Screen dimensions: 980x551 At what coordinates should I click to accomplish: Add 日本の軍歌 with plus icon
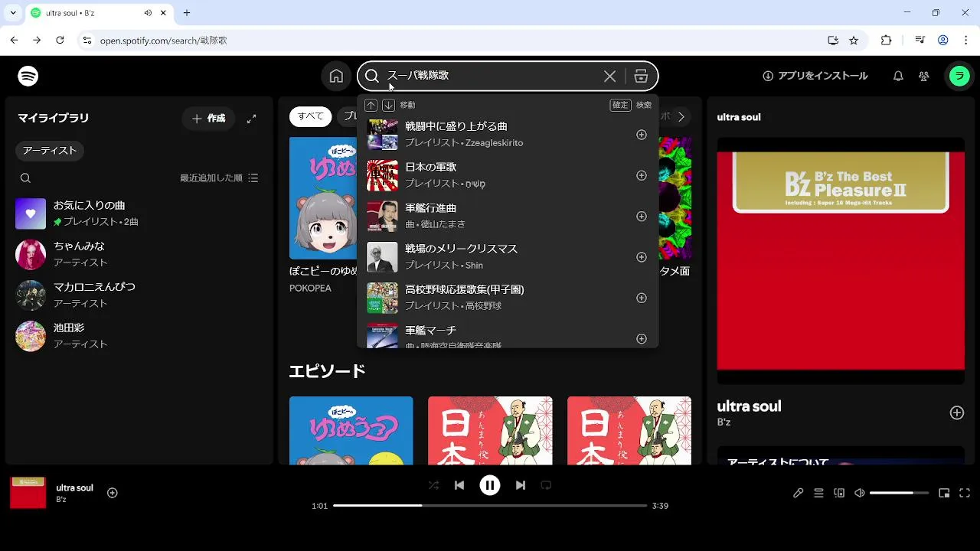pos(642,175)
